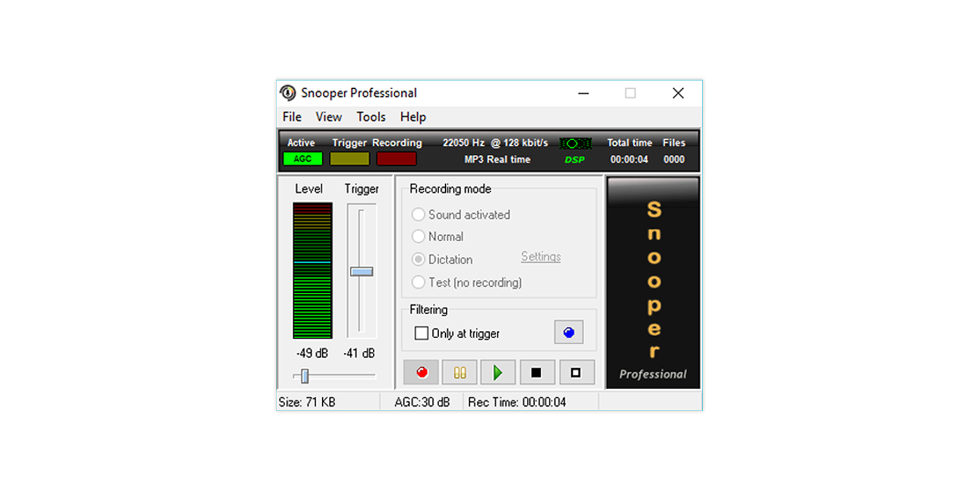Screen dimensions: 980x490
Task: Click the Files 0000 counter
Action: point(674,159)
